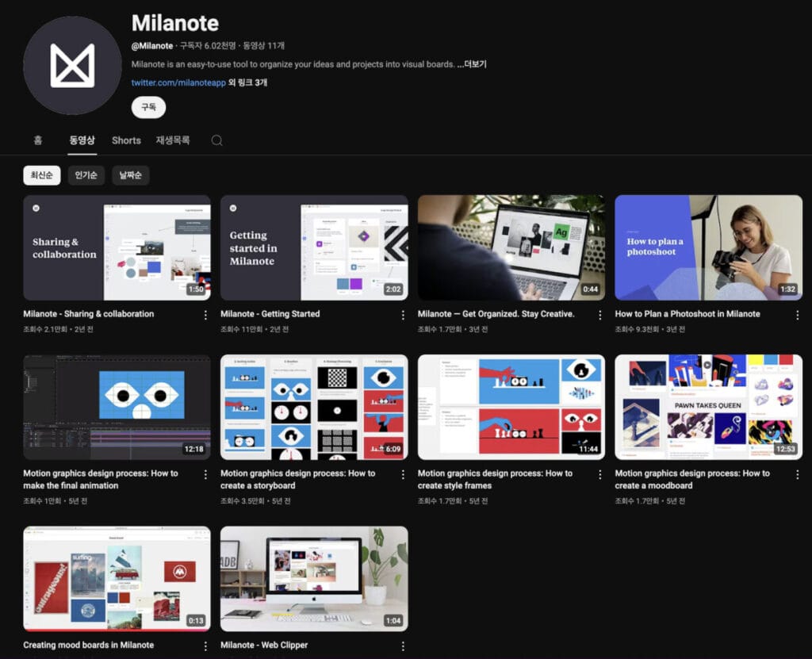Open the twitter.com/milanoteapp link
This screenshot has width=812, height=659.
click(x=178, y=82)
